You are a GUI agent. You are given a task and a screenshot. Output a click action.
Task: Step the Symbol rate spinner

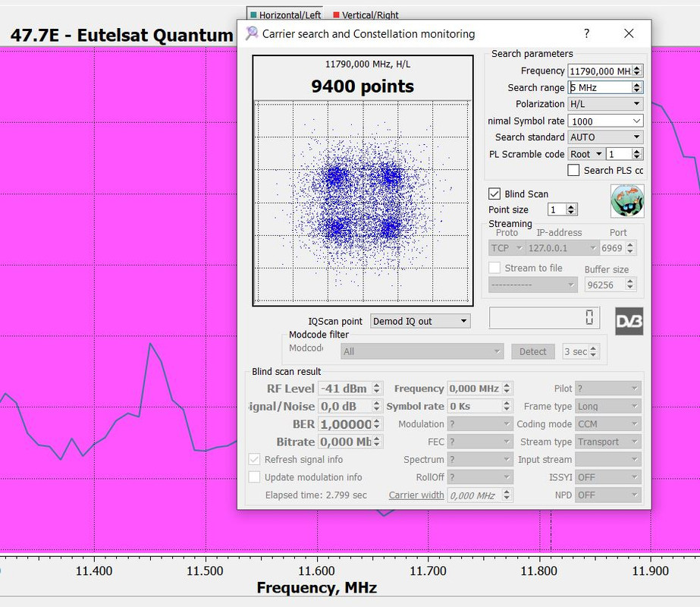(x=507, y=406)
